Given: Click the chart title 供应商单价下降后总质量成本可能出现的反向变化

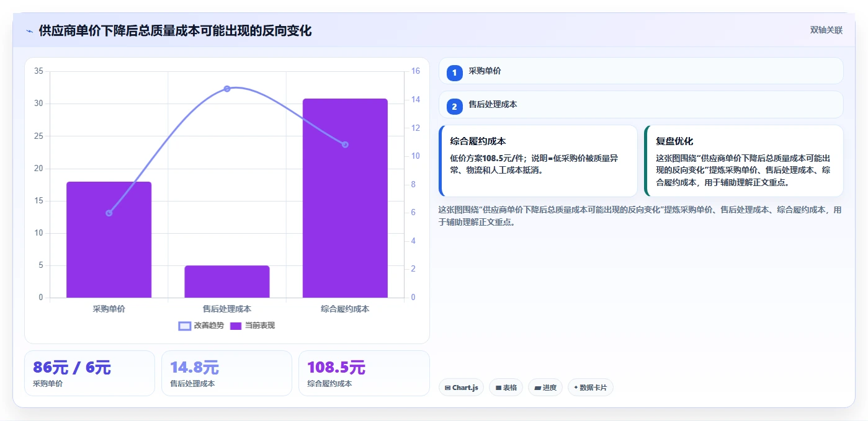Looking at the screenshot, I should (175, 30).
